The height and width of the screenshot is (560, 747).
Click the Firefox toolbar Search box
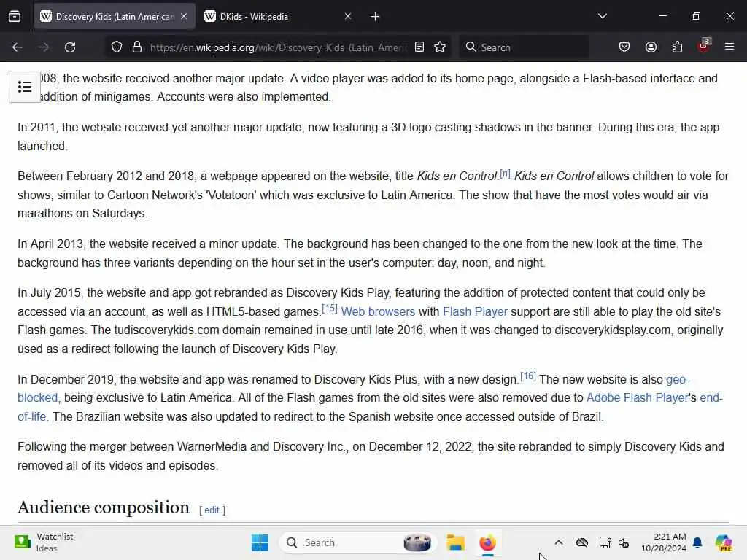(524, 47)
